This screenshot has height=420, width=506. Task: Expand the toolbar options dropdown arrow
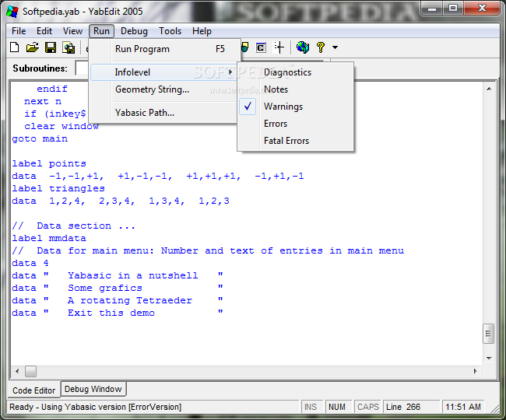pos(335,47)
